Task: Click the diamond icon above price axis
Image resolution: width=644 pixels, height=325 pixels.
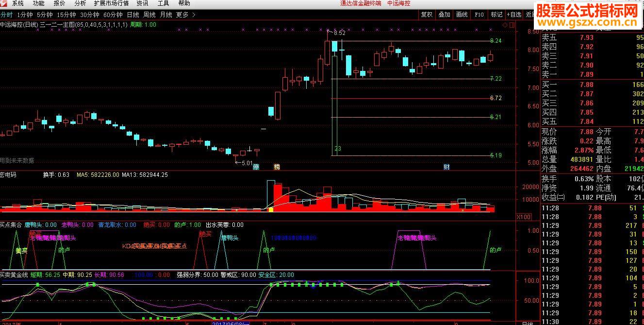Action: click(505, 24)
